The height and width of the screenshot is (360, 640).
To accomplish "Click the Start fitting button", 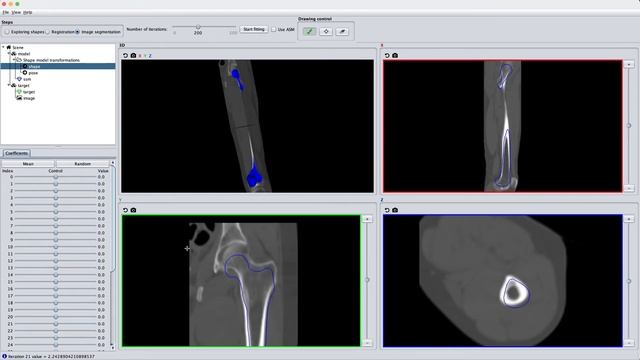I will [x=254, y=29].
